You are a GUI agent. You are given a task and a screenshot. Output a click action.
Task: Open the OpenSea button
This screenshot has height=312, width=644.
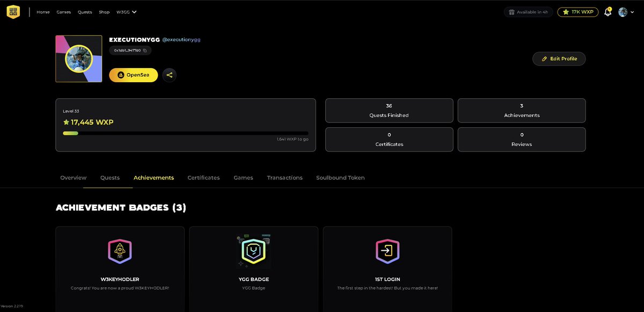tap(134, 75)
